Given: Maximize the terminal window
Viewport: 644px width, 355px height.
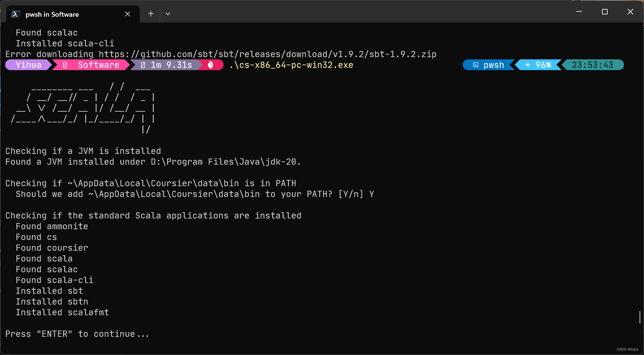Looking at the screenshot, I should (605, 12).
